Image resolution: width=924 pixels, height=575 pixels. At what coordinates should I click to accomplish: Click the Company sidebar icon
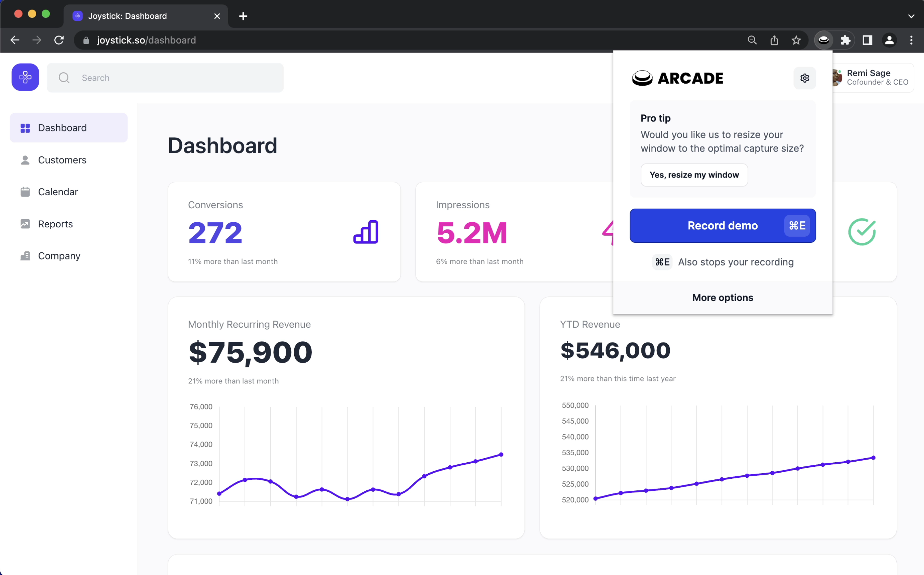click(25, 255)
